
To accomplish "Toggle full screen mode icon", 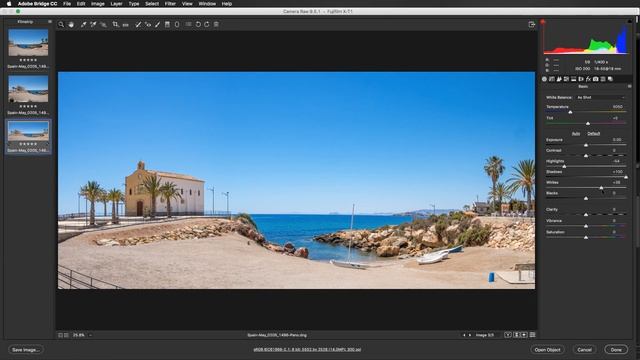I will [x=531, y=24].
